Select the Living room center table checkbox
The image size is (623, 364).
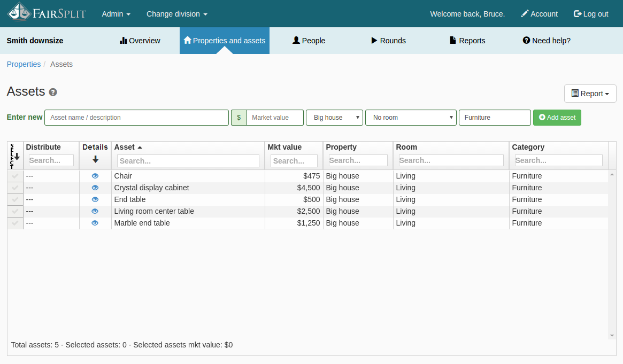(15, 211)
